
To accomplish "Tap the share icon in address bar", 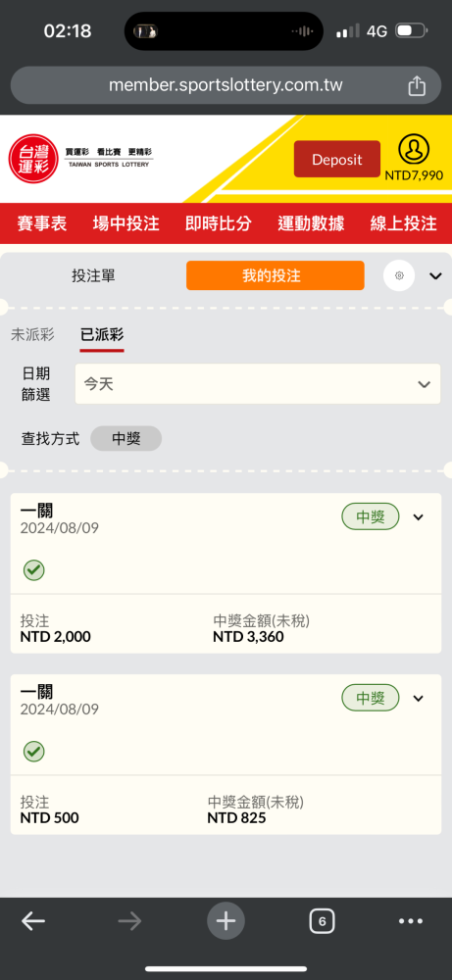I will click(x=417, y=85).
